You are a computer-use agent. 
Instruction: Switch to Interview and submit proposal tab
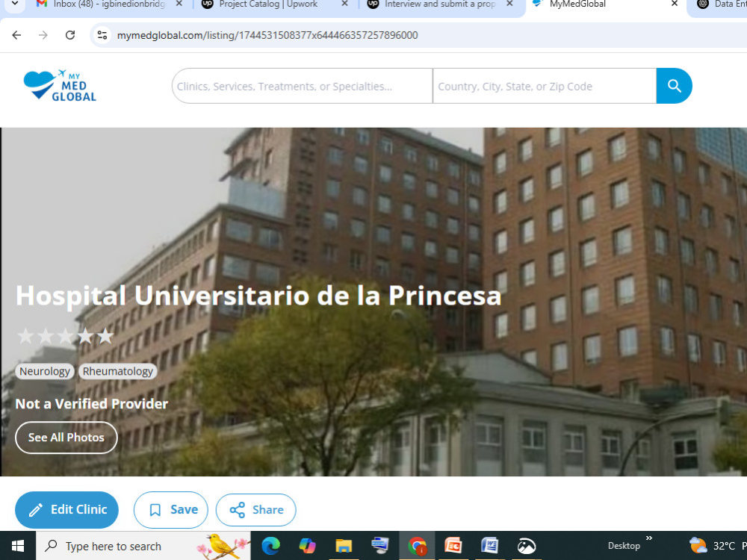pyautogui.click(x=438, y=4)
